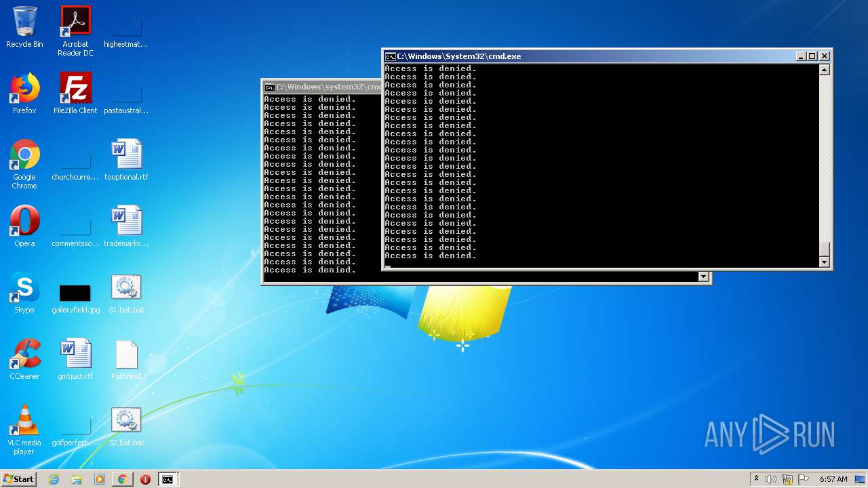
Task: Open the volume control tray icon
Action: click(x=771, y=479)
